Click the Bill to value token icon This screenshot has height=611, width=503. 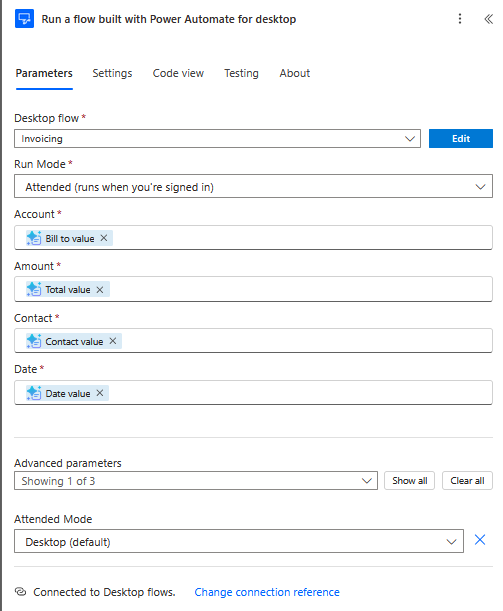click(x=34, y=238)
